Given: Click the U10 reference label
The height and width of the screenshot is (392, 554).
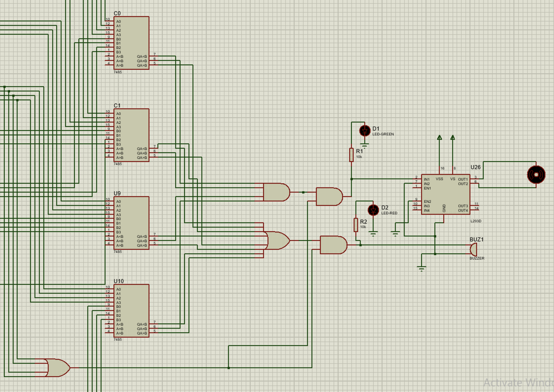Looking at the screenshot, I should pyautogui.click(x=119, y=281).
